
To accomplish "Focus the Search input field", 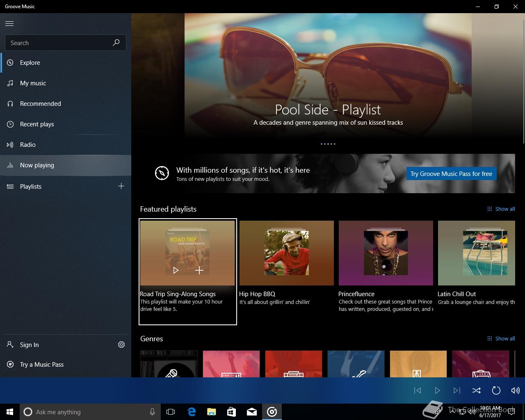I will point(66,43).
